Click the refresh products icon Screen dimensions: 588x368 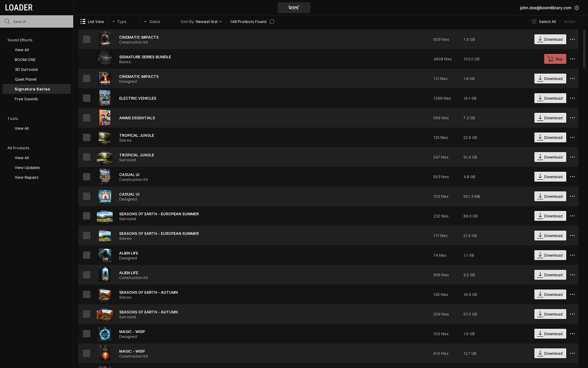272,21
